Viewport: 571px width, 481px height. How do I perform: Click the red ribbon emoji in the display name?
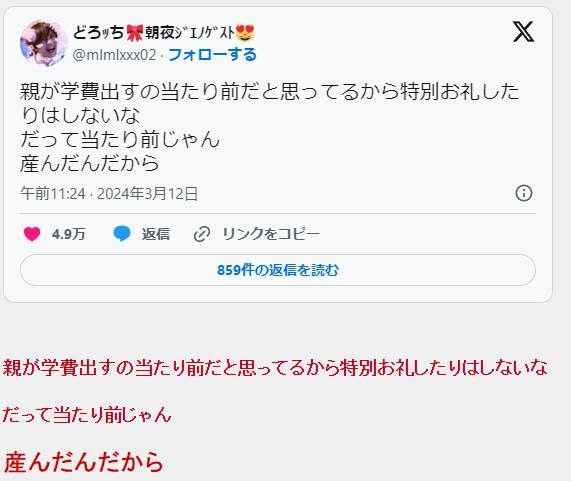pyautogui.click(x=135, y=33)
